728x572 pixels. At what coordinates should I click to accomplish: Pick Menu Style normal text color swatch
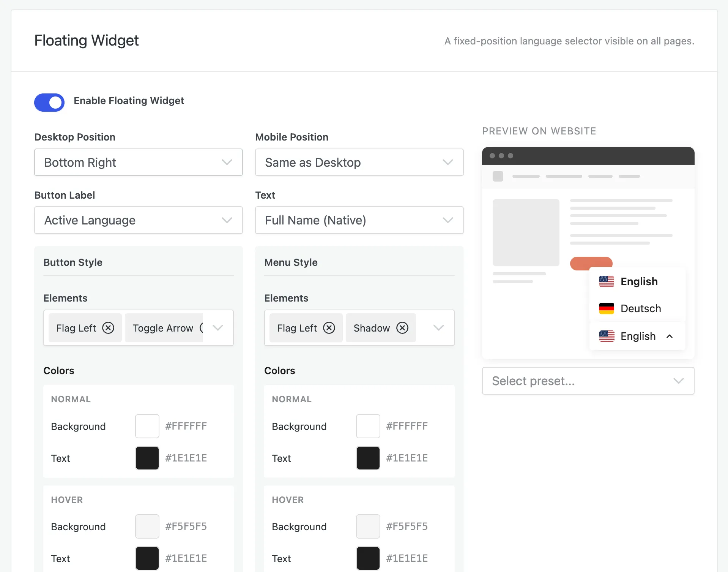[x=368, y=458]
